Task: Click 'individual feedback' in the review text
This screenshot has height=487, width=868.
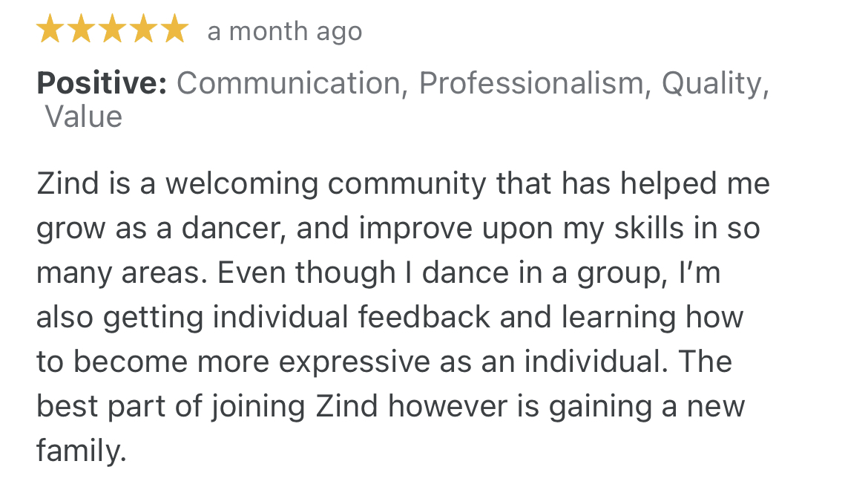Action: [352, 318]
